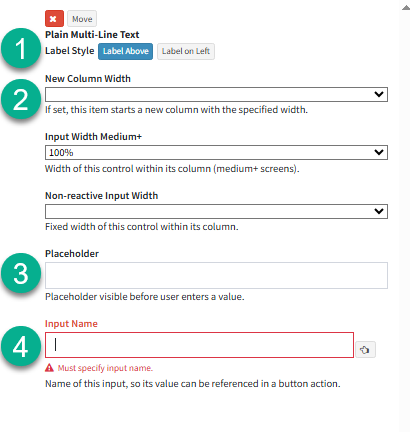Open the New Column Width dropdown
410x432 pixels.
(216, 95)
